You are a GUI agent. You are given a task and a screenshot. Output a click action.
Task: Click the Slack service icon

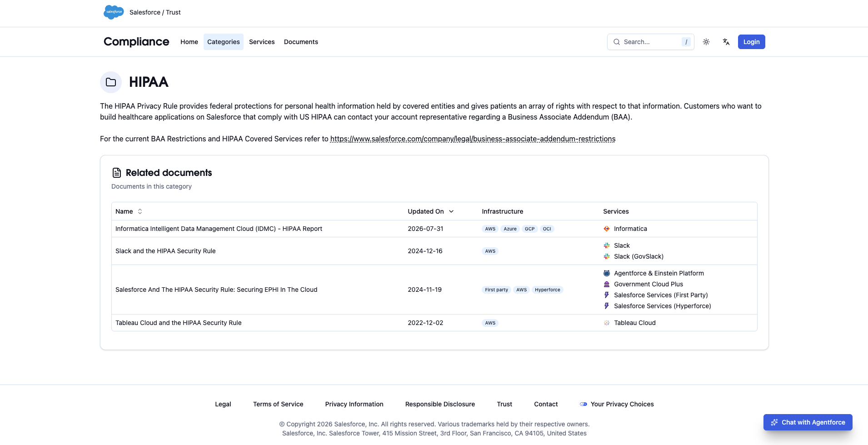point(607,245)
